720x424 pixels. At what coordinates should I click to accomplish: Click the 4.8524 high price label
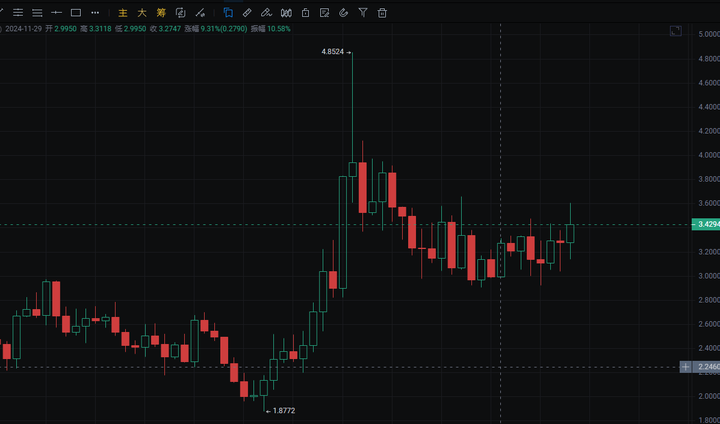pyautogui.click(x=333, y=52)
